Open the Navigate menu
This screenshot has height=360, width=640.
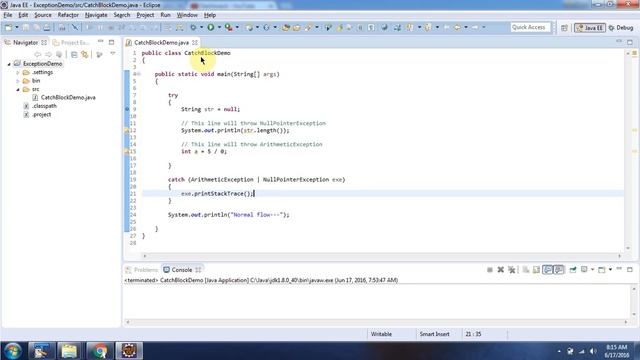coord(96,15)
